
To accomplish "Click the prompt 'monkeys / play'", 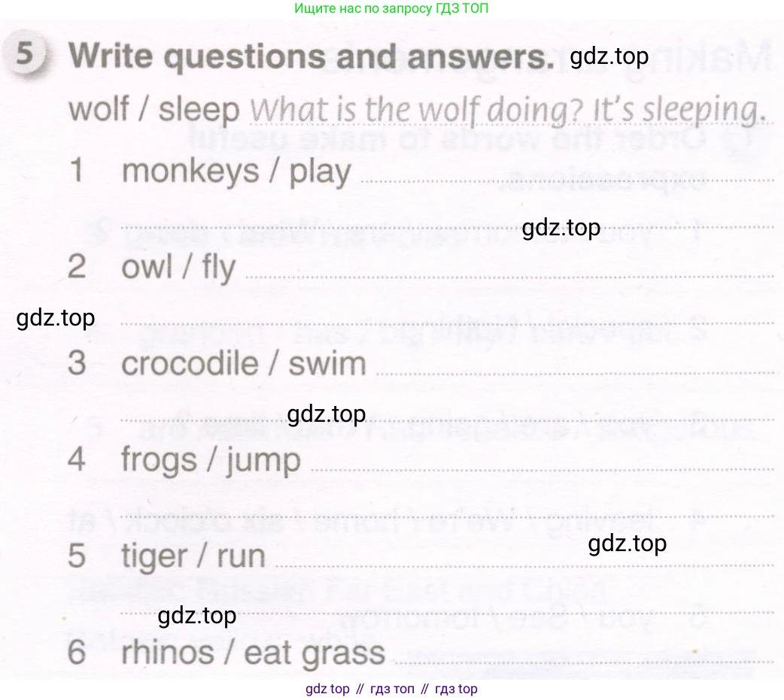I will (236, 172).
